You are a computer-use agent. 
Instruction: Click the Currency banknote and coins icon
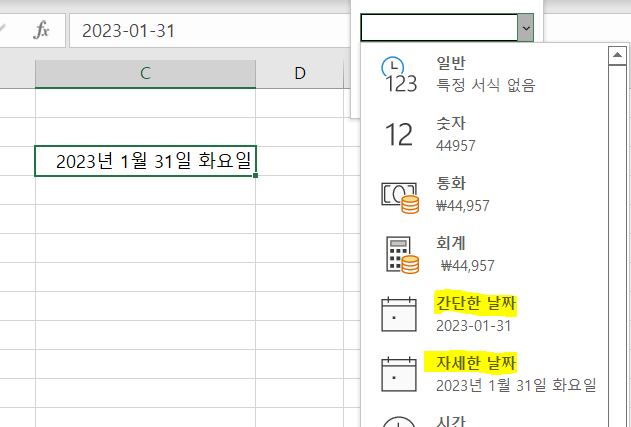coord(399,196)
